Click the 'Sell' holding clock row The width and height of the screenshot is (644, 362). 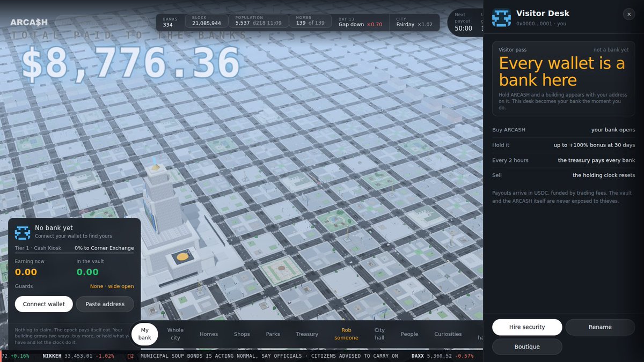point(563,175)
